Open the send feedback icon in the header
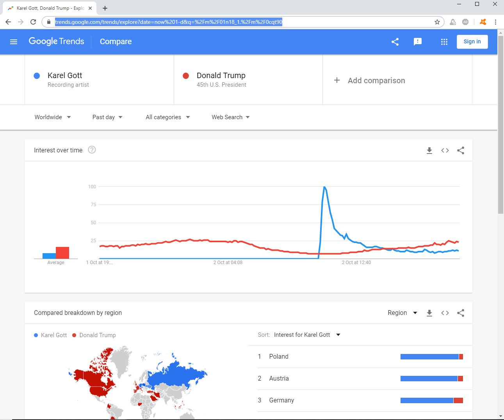 point(418,41)
